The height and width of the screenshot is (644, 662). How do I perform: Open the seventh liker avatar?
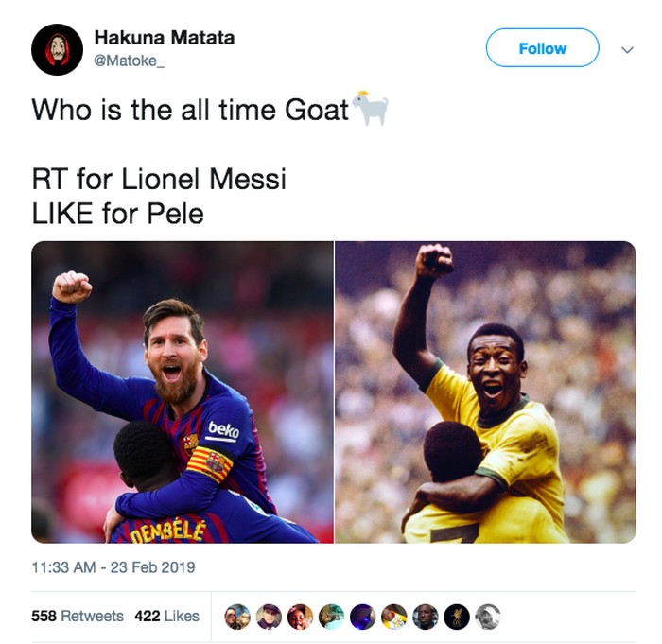point(426,617)
